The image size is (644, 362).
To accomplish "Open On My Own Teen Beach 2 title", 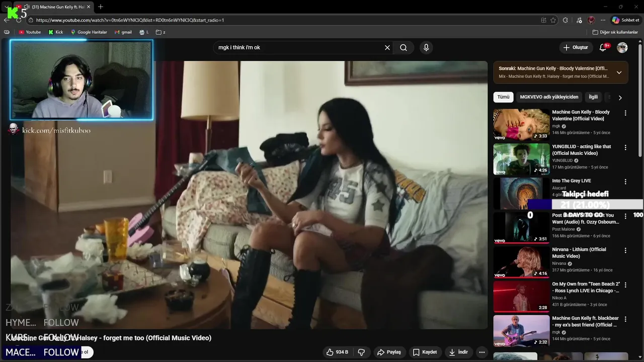I will pos(586,287).
